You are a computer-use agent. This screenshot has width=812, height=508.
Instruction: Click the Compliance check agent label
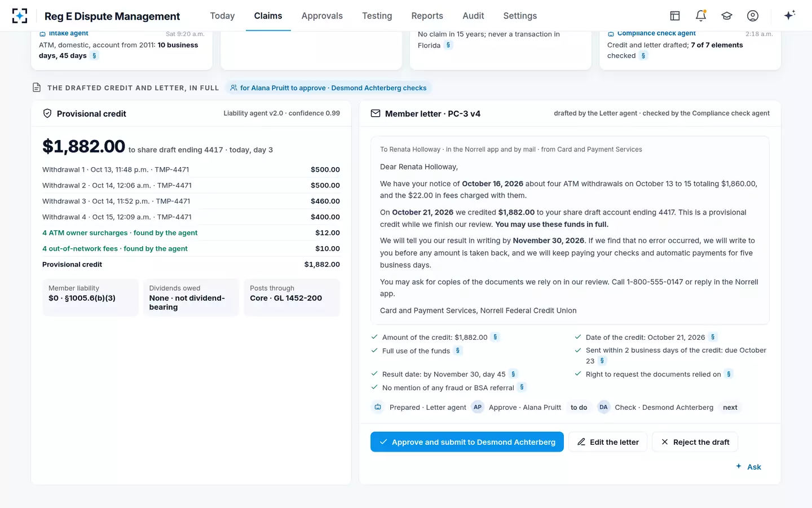coord(656,33)
